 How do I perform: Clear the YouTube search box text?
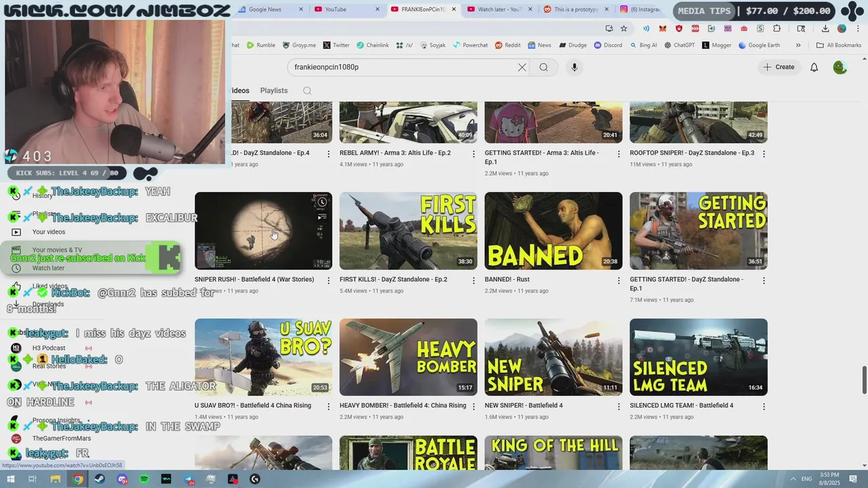(521, 67)
